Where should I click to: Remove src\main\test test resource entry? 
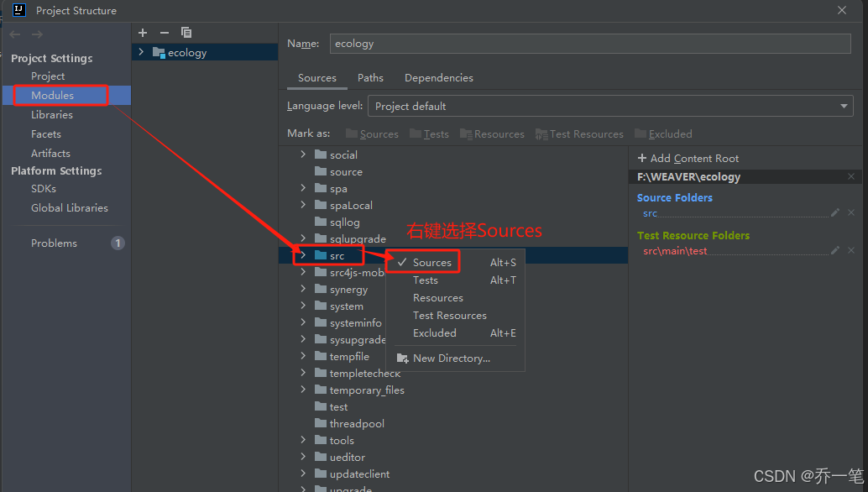coord(851,250)
